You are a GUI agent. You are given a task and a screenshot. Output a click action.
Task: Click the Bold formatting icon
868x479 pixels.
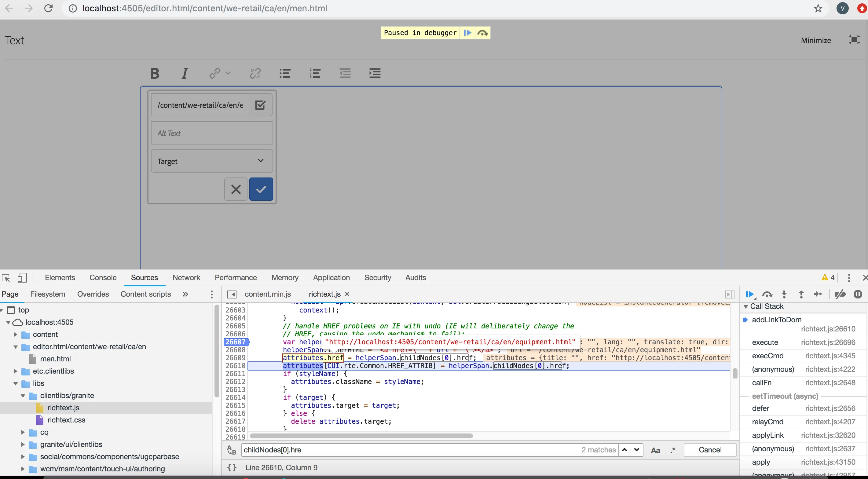click(x=155, y=73)
